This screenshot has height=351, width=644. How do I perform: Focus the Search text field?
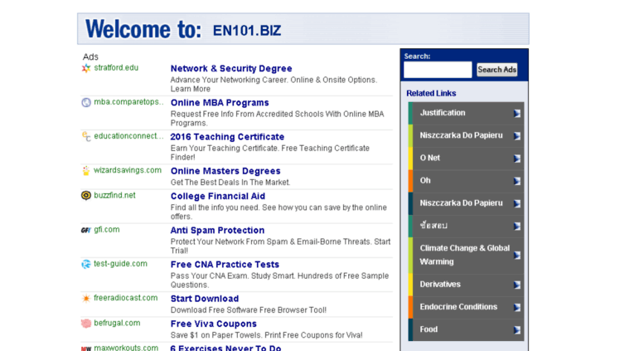point(438,70)
